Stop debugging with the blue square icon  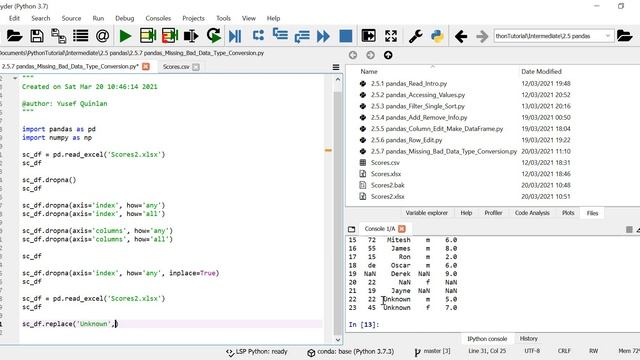[x=346, y=36]
